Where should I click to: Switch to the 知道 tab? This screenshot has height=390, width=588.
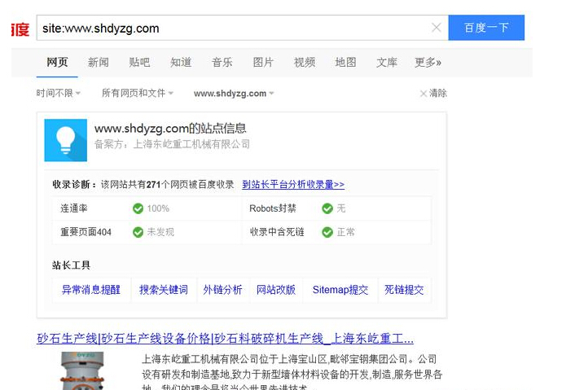coord(181,62)
